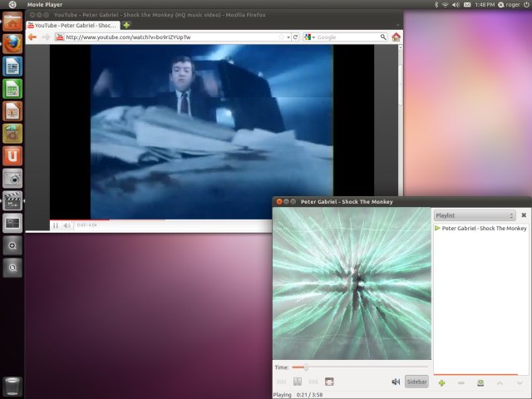Open the sound volume indicator
The width and height of the screenshot is (532, 399).
(456, 4)
